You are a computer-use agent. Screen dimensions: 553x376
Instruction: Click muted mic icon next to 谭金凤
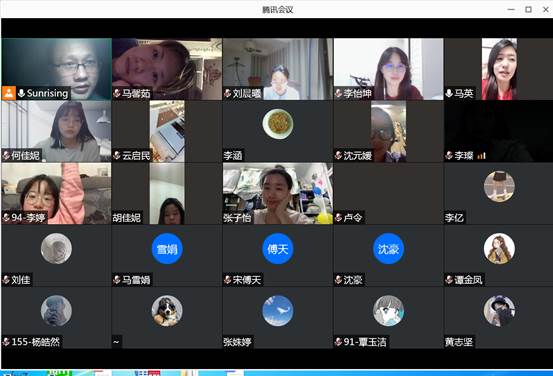[x=449, y=280]
